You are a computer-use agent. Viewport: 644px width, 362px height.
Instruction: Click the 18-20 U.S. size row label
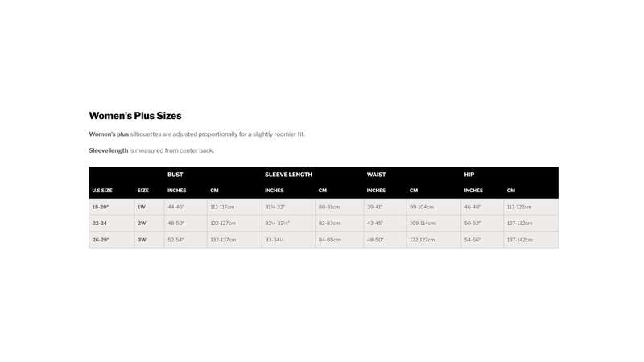pos(101,207)
